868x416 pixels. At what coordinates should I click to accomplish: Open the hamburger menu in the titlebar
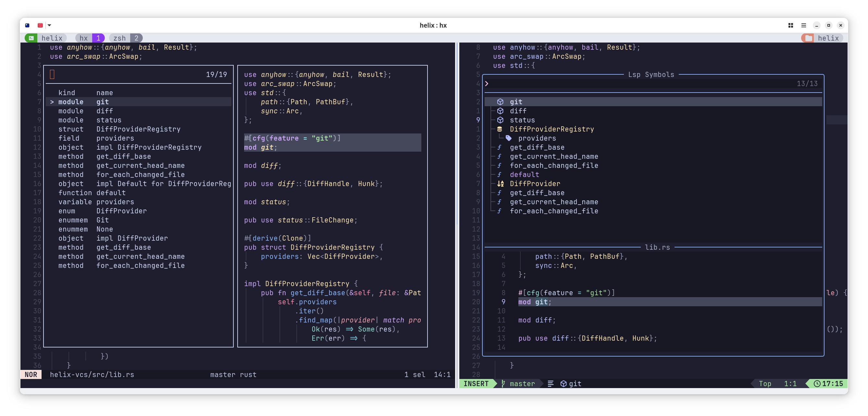[803, 25]
